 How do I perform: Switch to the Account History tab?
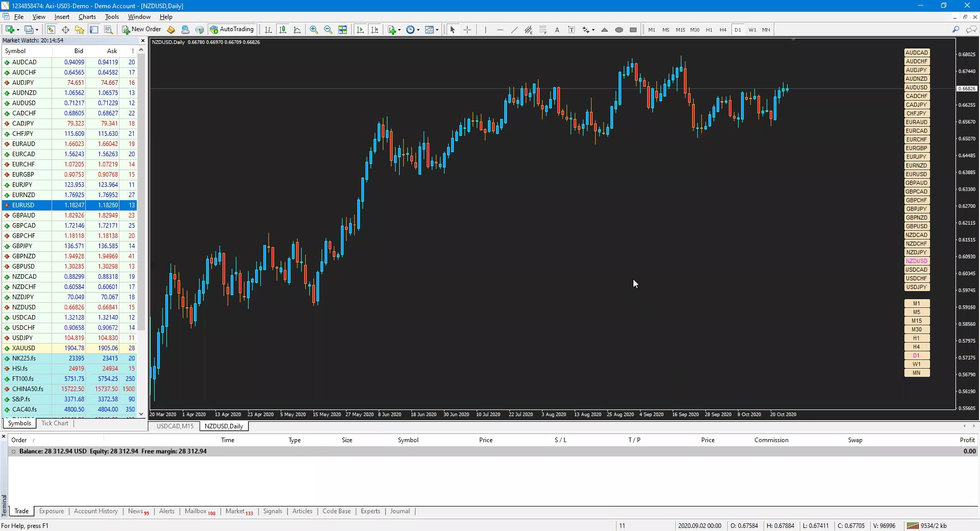tap(96, 511)
